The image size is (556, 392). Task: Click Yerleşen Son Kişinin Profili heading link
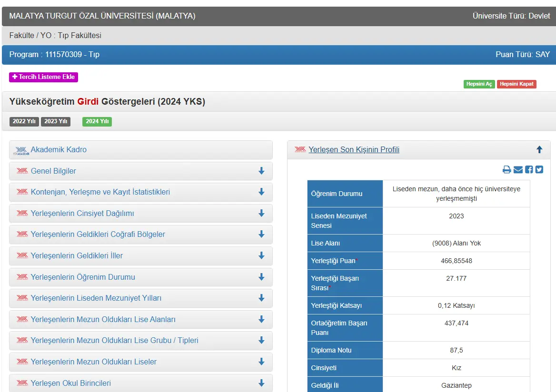[x=354, y=149]
